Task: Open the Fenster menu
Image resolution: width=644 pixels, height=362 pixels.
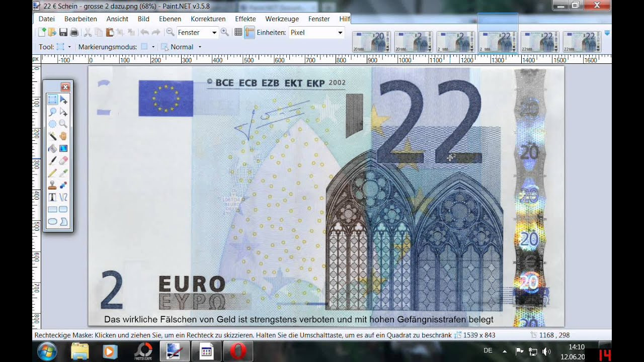Action: point(319,19)
